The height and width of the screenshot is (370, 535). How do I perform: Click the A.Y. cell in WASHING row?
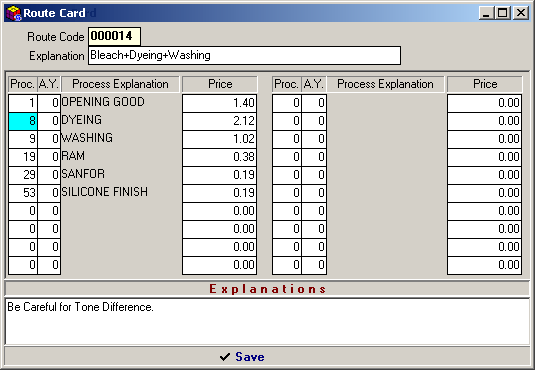[49, 139]
